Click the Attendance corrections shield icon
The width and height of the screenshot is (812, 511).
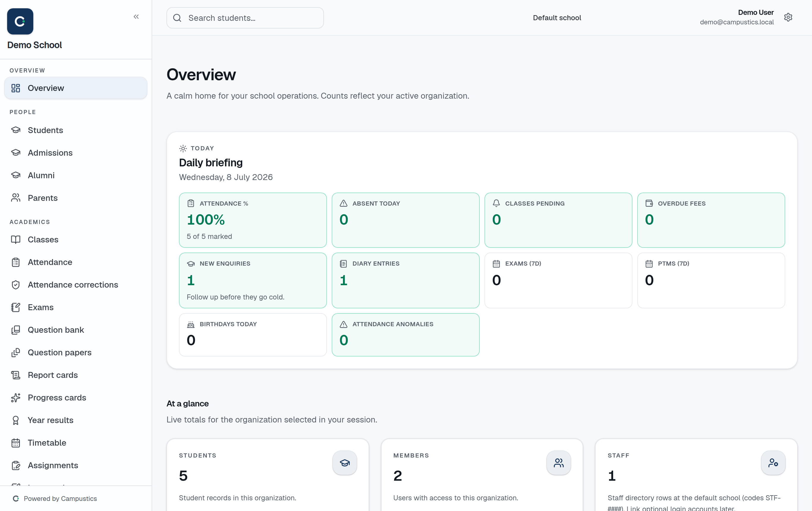16,285
